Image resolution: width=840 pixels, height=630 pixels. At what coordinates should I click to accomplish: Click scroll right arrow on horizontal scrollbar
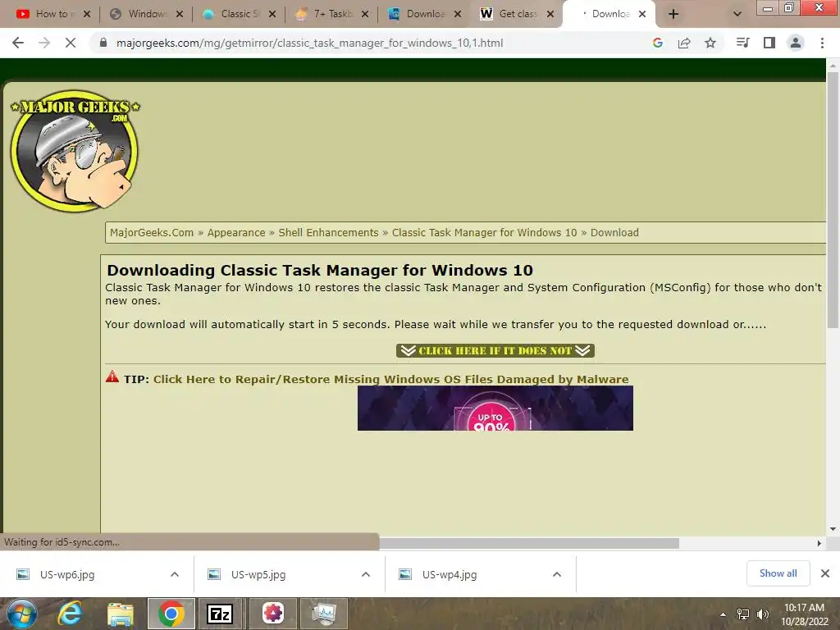pos(819,543)
